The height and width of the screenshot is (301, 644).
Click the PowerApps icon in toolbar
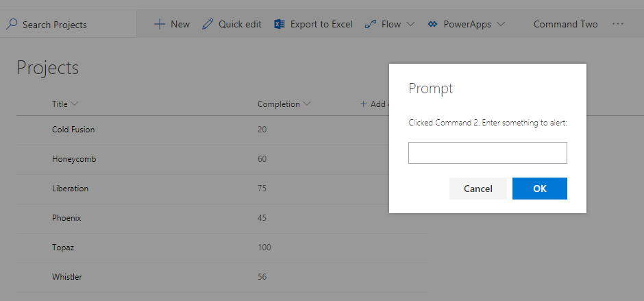[432, 24]
